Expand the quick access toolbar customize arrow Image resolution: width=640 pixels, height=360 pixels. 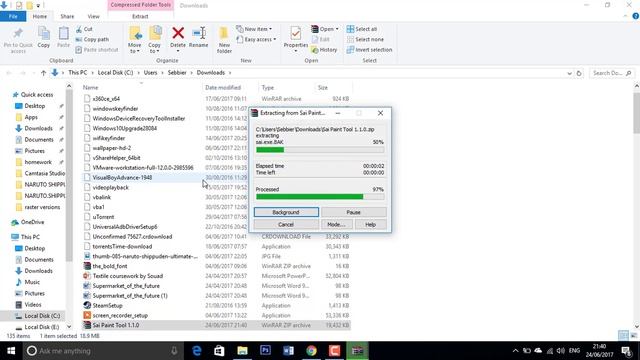pyautogui.click(x=38, y=6)
